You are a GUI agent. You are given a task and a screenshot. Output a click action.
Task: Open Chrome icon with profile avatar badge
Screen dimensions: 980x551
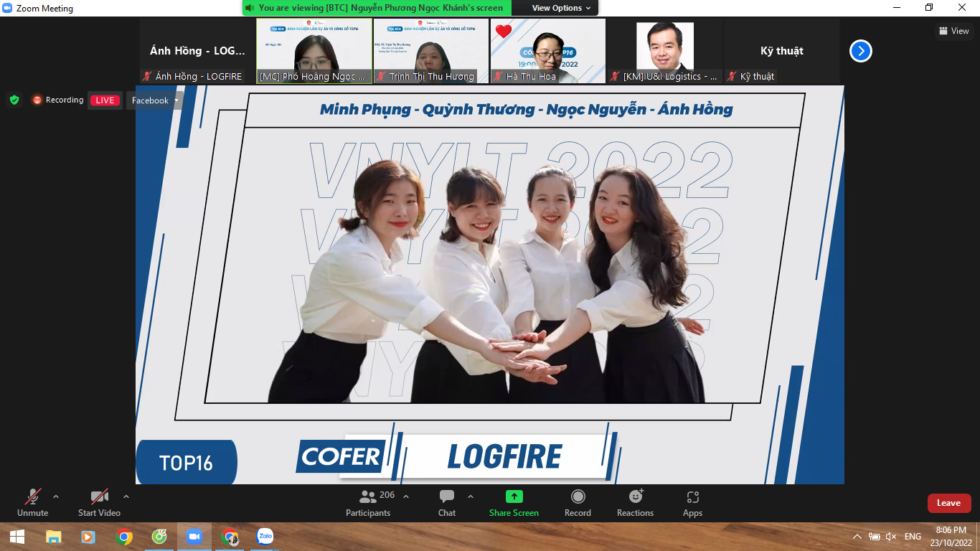[230, 537]
